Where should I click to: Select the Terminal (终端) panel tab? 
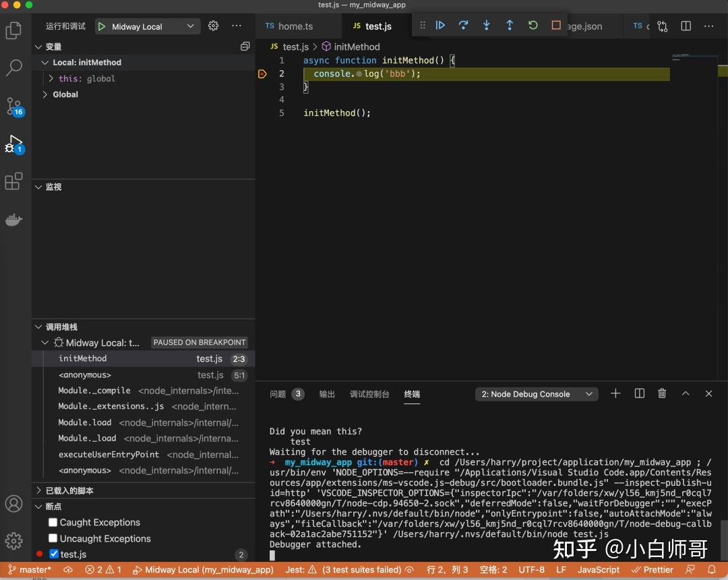[412, 394]
